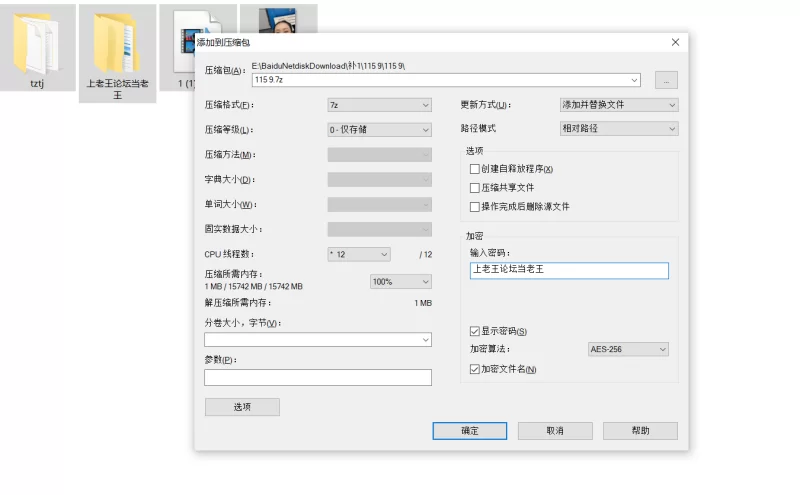The height and width of the screenshot is (495, 800).
Task: Click the browse "..." button for archive path
Action: pos(667,80)
